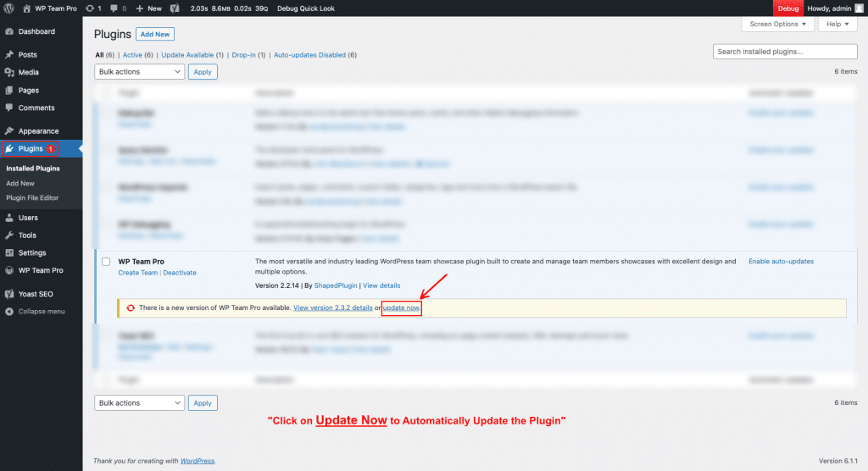Click the Plugins plug icon in sidebar
Screen dimensions: 868x471
[x=9, y=149]
